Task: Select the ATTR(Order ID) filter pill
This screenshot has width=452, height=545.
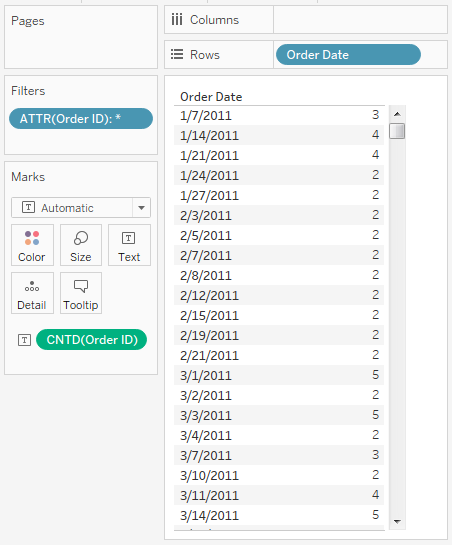Action: 81,119
